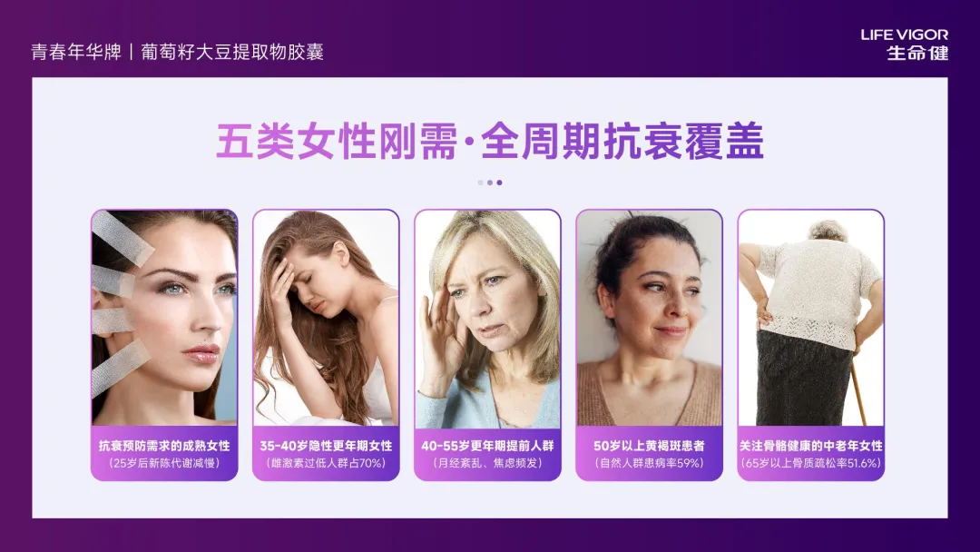Open the photo of woman with face tapes

164,318
